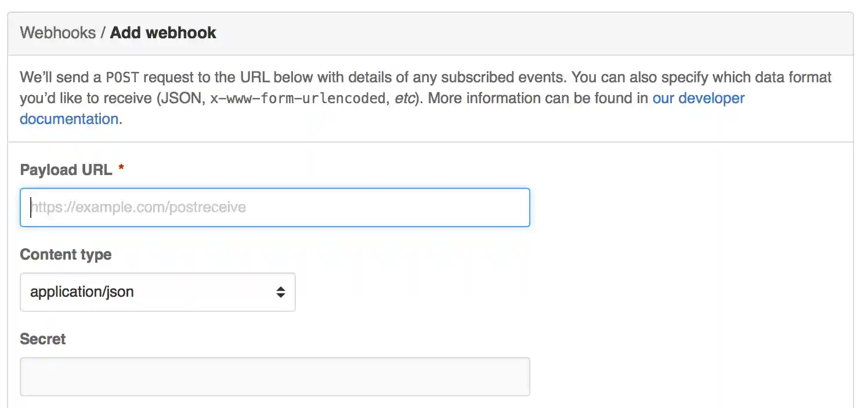Click the Payload URL label

click(x=66, y=169)
